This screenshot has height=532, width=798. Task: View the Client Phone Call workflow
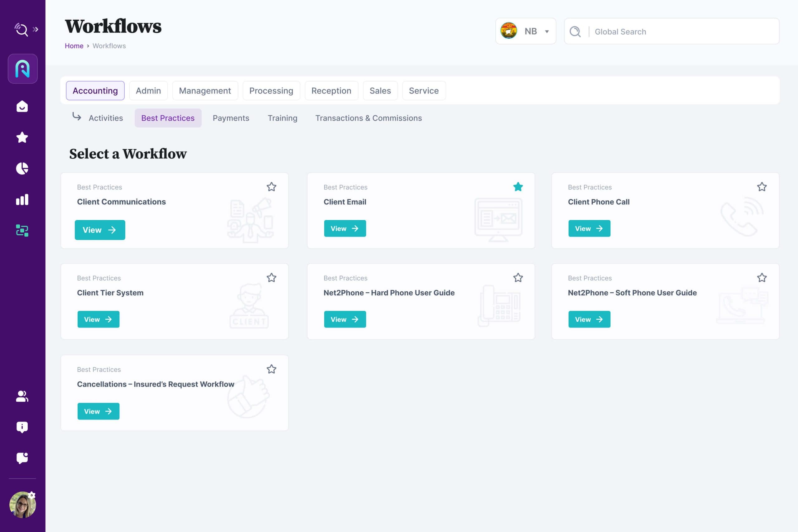coord(589,228)
